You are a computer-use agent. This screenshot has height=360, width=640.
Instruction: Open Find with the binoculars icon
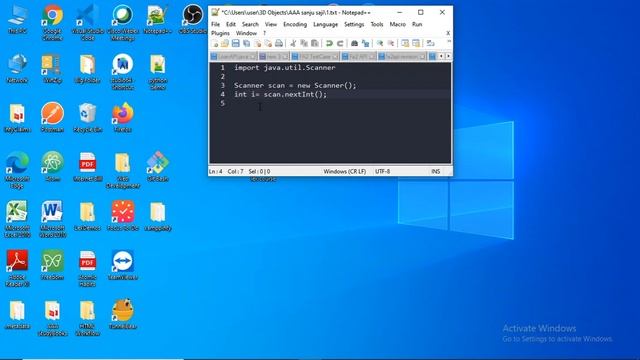click(354, 43)
